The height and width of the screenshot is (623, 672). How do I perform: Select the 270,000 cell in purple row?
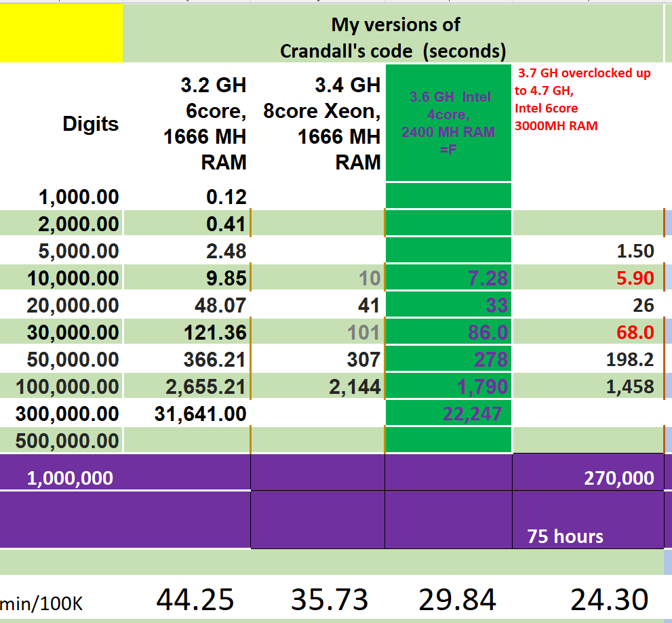click(x=618, y=478)
